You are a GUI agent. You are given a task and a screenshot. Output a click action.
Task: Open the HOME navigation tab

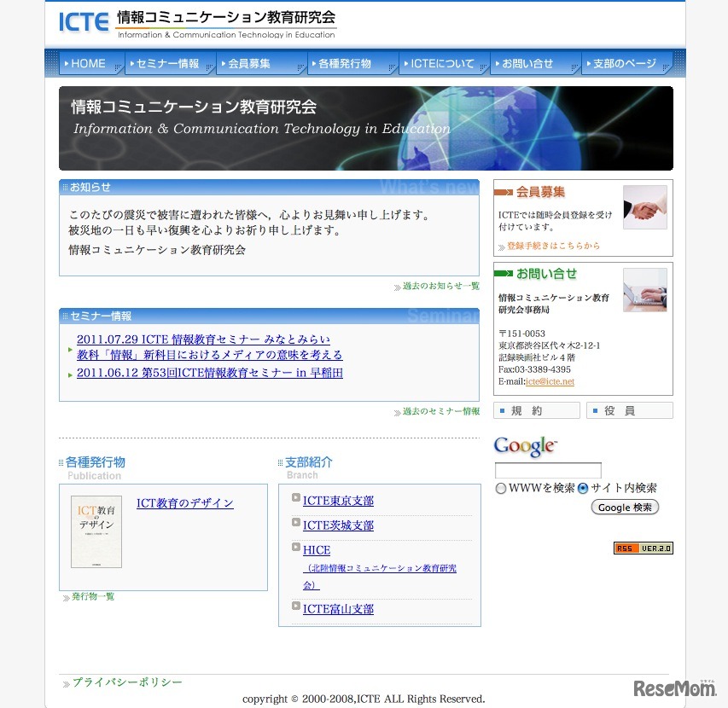(x=88, y=62)
